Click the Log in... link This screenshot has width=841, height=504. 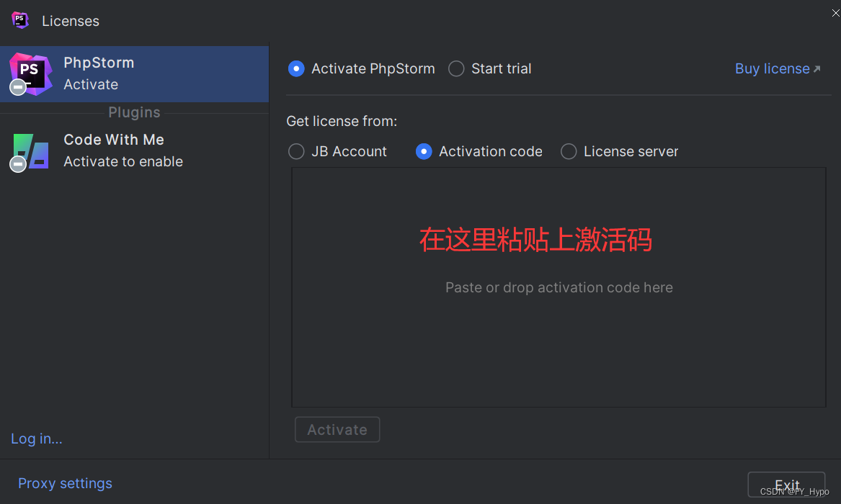point(37,438)
